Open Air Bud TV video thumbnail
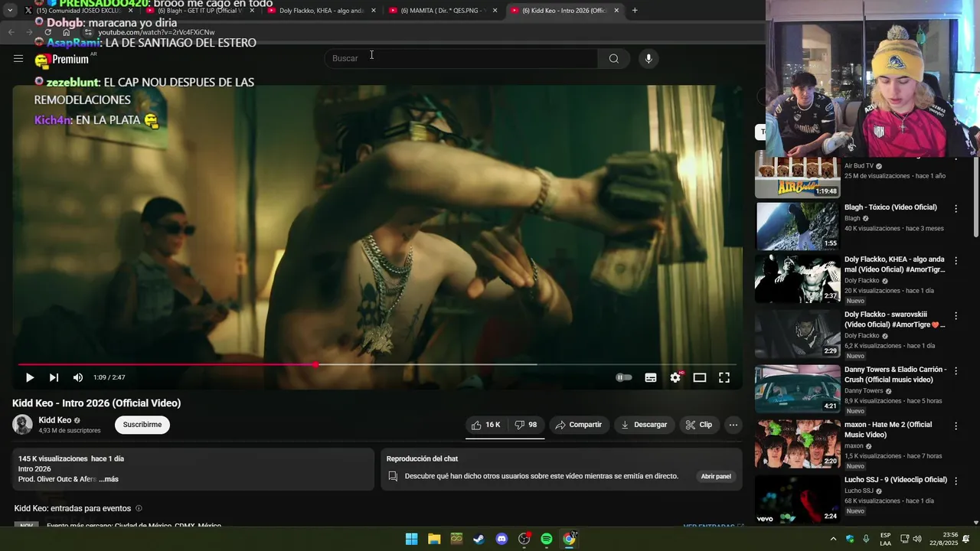Viewport: 980px width, 551px height. pos(798,176)
